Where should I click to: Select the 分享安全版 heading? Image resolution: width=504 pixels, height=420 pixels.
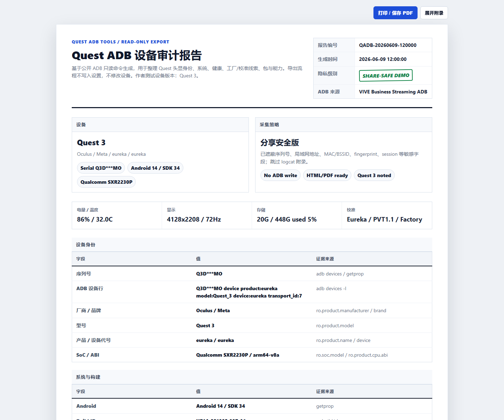tap(280, 143)
